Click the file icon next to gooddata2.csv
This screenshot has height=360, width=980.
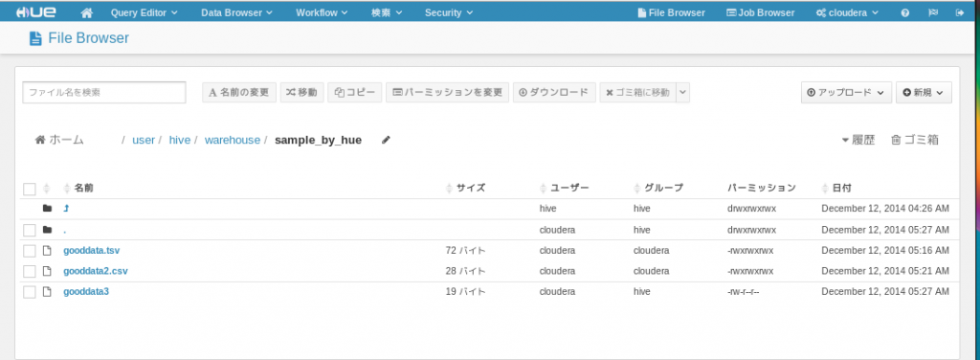46,271
